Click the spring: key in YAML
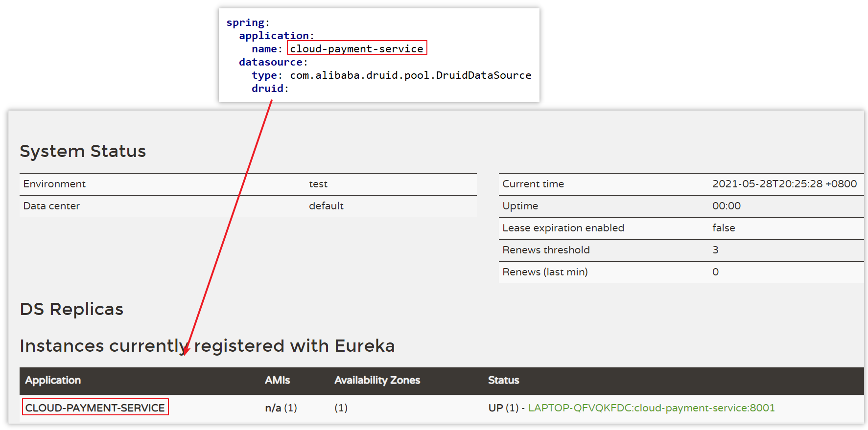The width and height of the screenshot is (868, 430). pos(248,23)
